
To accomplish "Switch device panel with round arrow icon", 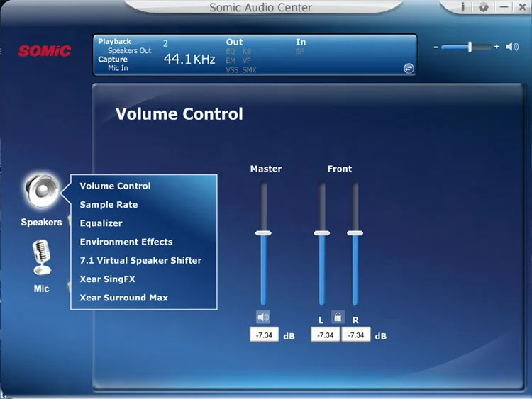I will pyautogui.click(x=409, y=69).
